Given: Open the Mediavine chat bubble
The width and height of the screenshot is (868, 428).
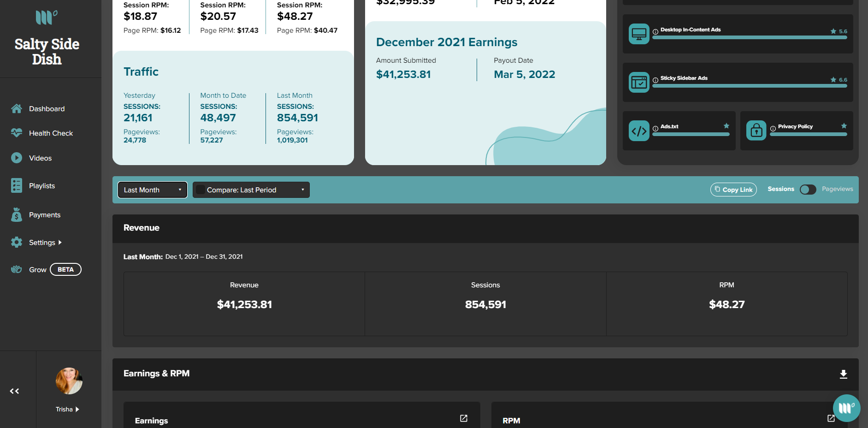Looking at the screenshot, I should [847, 408].
